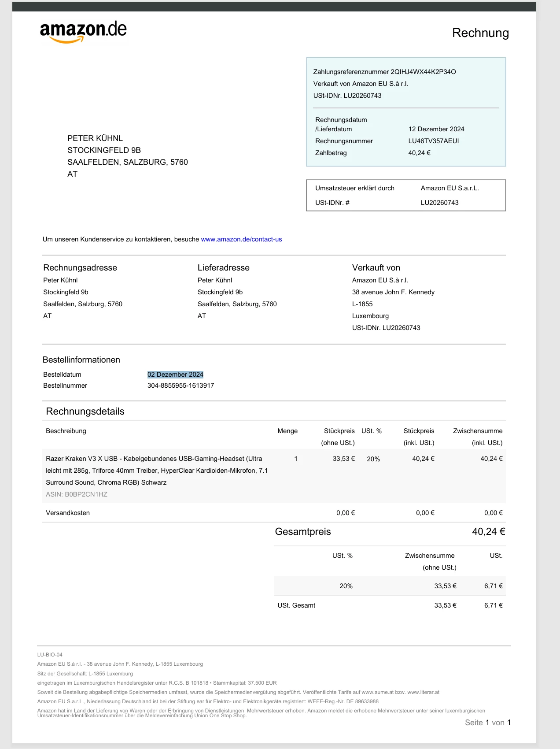Click the amazon.de logo

(83, 32)
